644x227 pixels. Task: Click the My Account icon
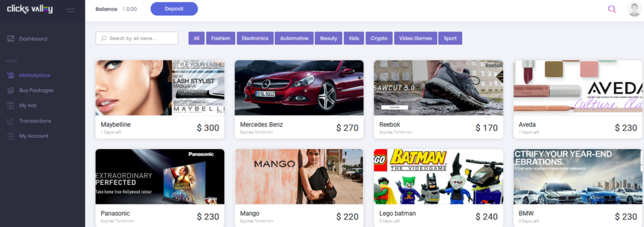(x=11, y=136)
